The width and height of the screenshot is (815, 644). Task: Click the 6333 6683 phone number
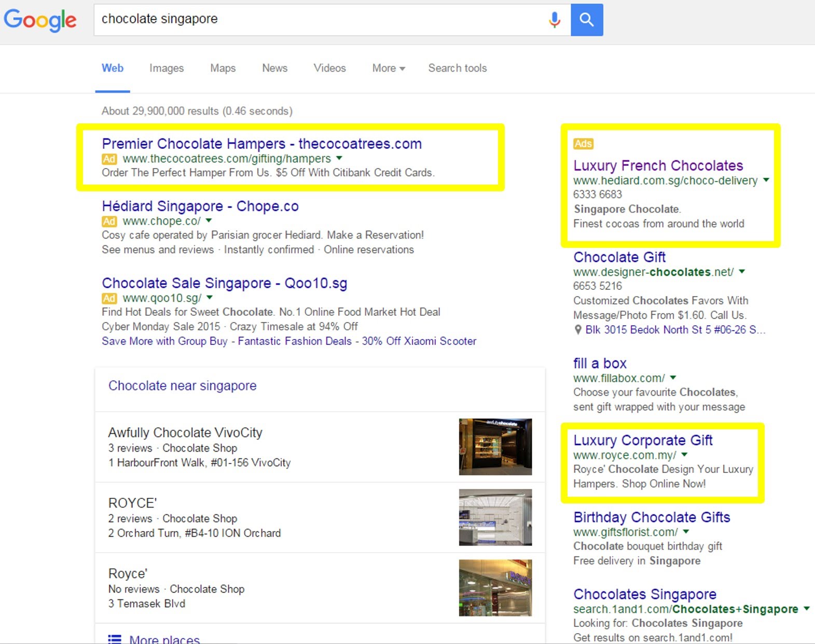pyautogui.click(x=598, y=194)
